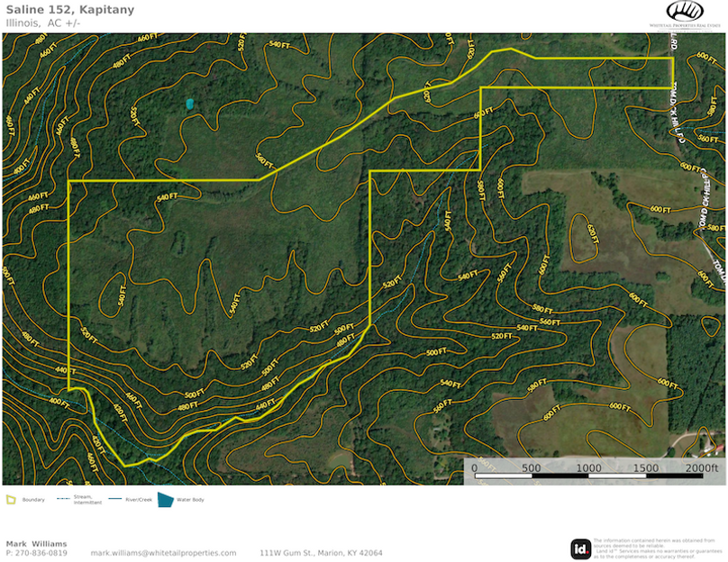Click the 111W Gum St. Marion address
This screenshot has height=562, width=728.
tap(321, 553)
